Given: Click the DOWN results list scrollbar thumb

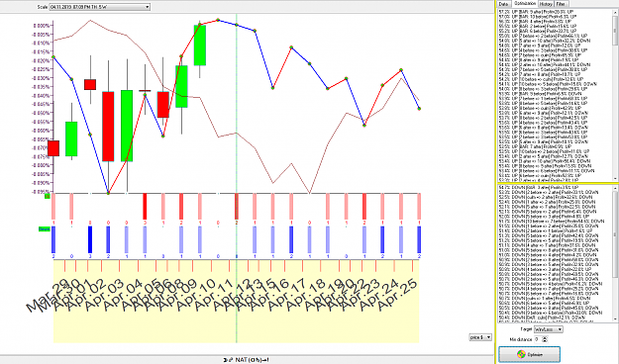Looking at the screenshot, I should [x=615, y=234].
